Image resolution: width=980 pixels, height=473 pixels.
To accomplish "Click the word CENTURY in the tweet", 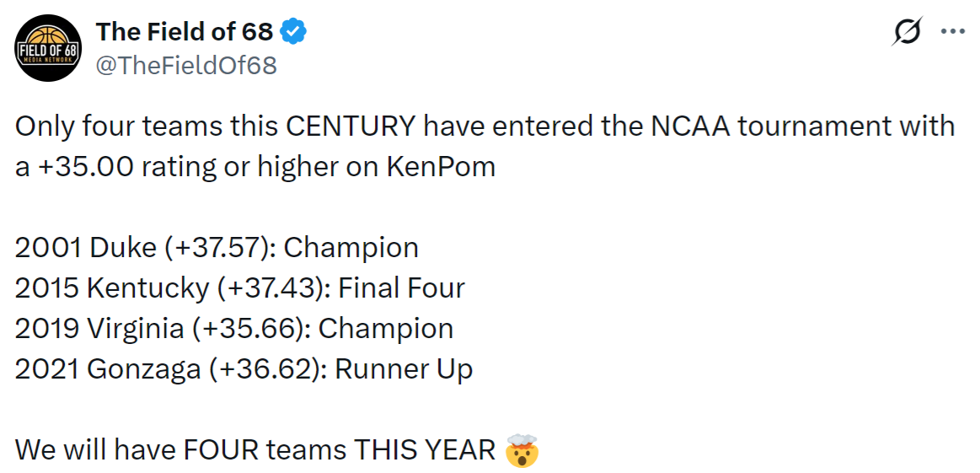I will [x=350, y=126].
